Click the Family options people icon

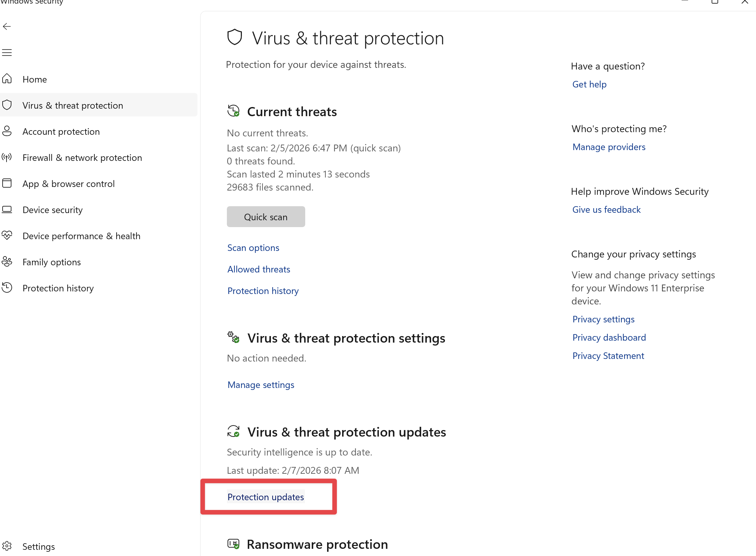(7, 262)
